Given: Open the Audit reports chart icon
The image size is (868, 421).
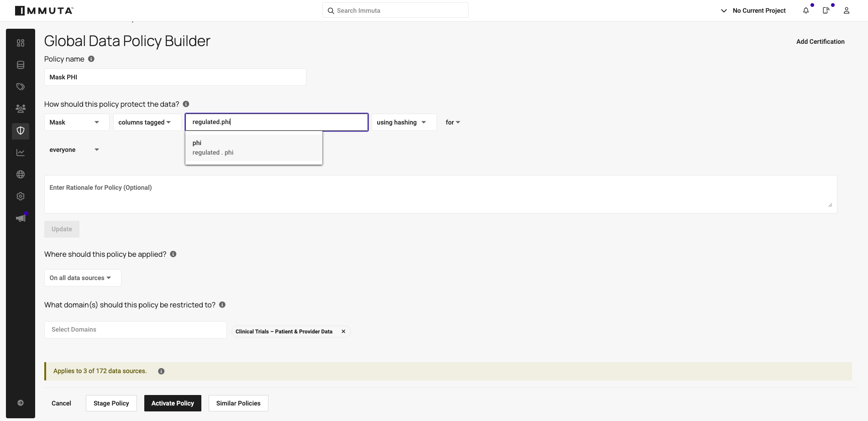Looking at the screenshot, I should point(21,152).
